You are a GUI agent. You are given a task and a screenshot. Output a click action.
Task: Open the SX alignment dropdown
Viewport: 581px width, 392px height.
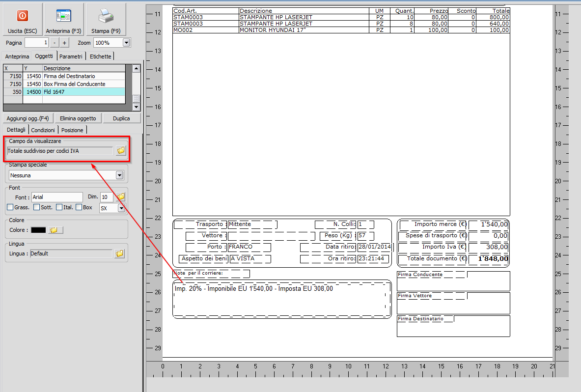[121, 208]
